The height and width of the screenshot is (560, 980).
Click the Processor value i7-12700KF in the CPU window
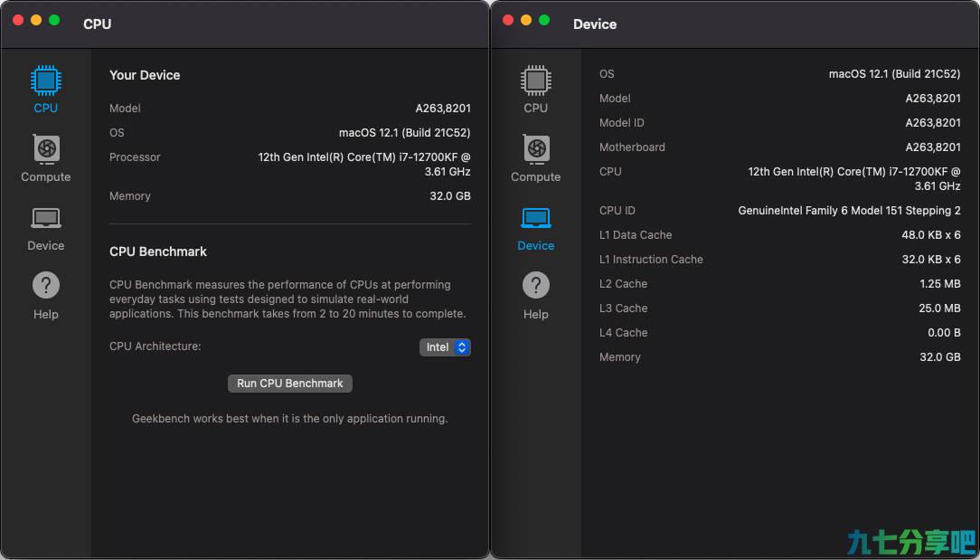pyautogui.click(x=364, y=164)
